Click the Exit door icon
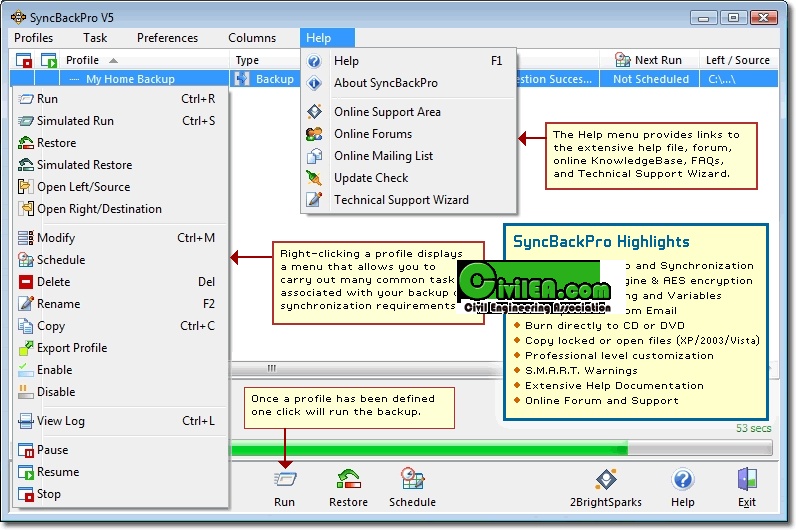Screen dimensions: 796x530 tap(747, 479)
